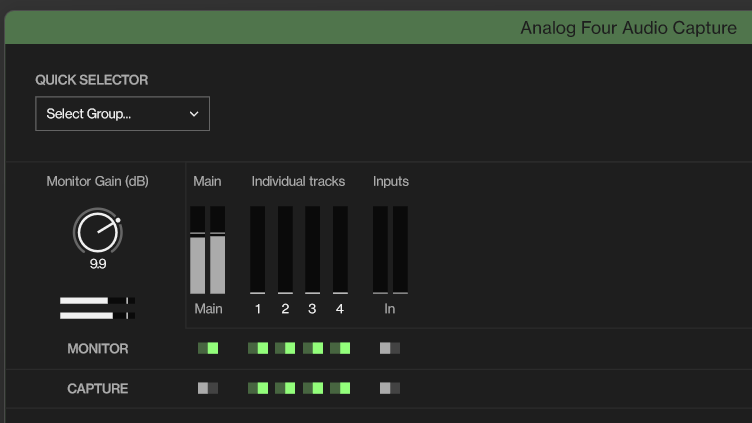The width and height of the screenshot is (752, 423).
Task: Click the track 4 level meter
Action: (x=340, y=250)
